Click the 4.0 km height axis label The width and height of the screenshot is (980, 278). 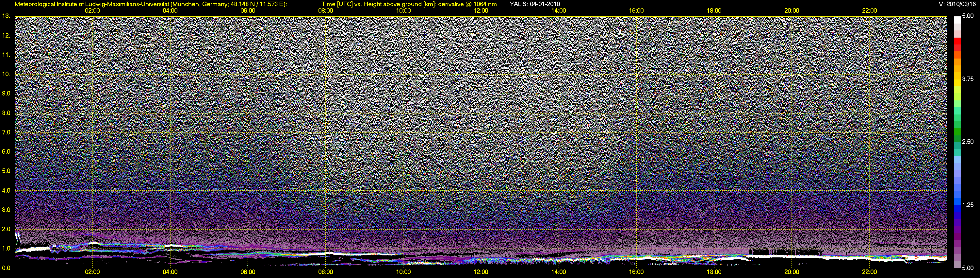pos(6,190)
